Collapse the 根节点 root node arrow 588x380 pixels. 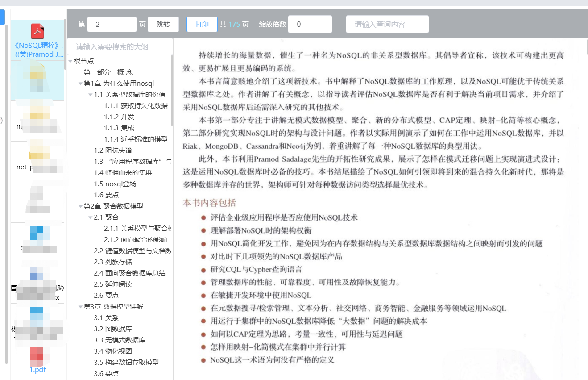[70, 61]
